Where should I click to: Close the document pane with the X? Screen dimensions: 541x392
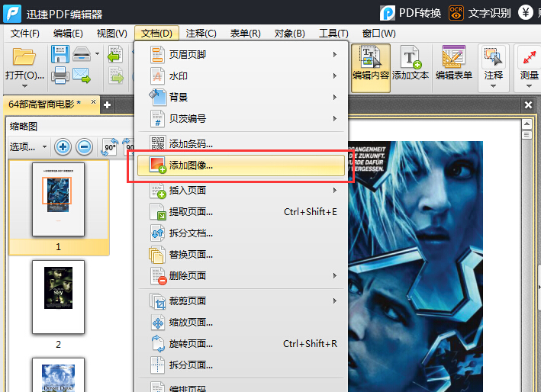(528, 104)
